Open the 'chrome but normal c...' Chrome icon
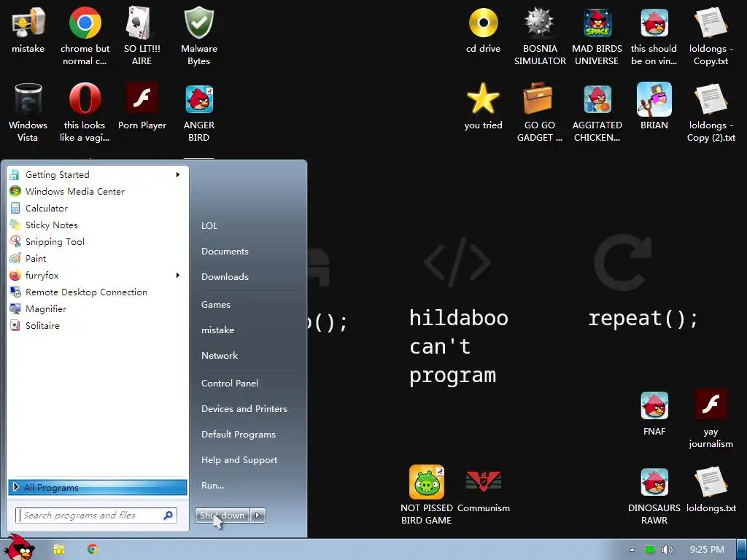This screenshot has width=747, height=560. pos(85,23)
